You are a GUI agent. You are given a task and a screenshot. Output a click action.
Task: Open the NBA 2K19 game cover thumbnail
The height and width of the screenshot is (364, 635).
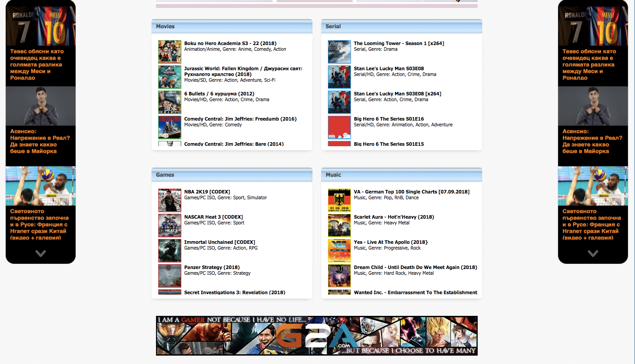pyautogui.click(x=170, y=200)
